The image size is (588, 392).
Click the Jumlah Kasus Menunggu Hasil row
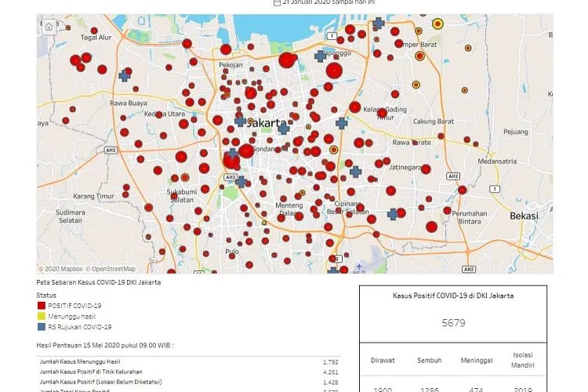[x=189, y=361]
